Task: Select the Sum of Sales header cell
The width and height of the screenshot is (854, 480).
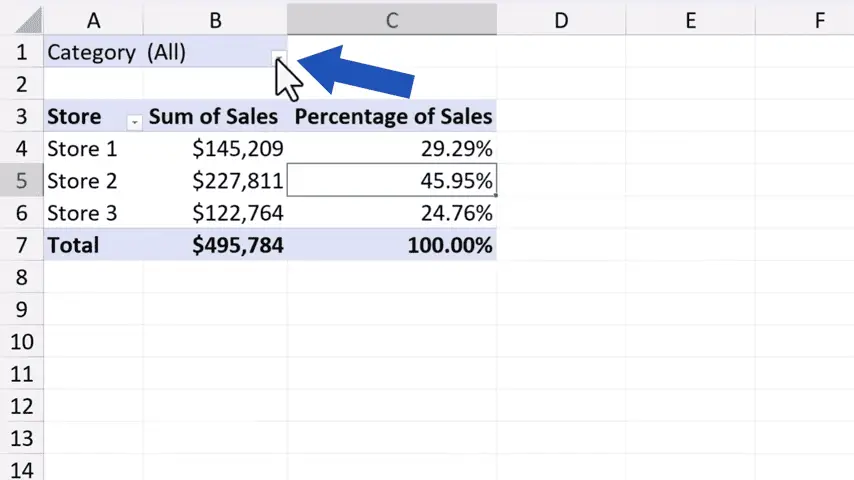Action: pyautogui.click(x=214, y=117)
